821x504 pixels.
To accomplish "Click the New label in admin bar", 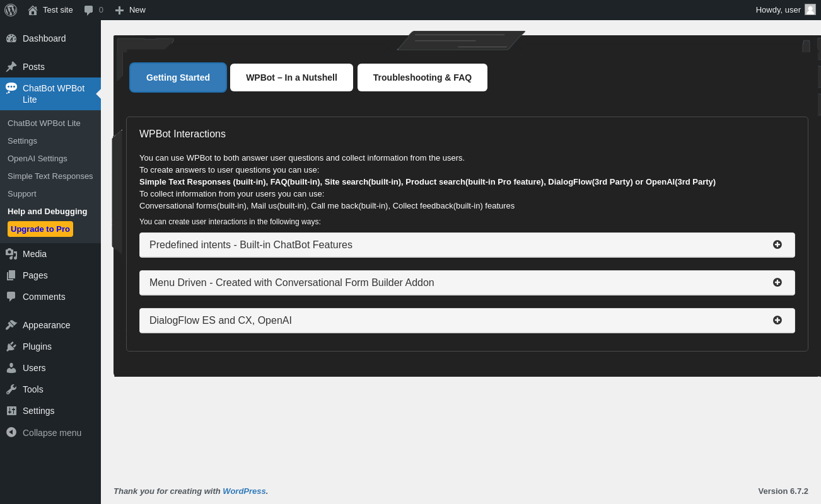I will point(137,10).
